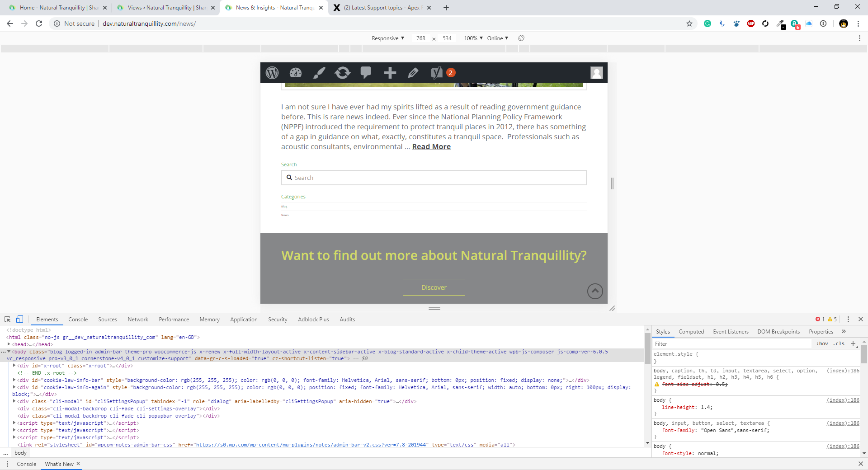This screenshot has height=470, width=868.
Task: Select the body breadcrumb in Elements
Action: [x=20, y=453]
